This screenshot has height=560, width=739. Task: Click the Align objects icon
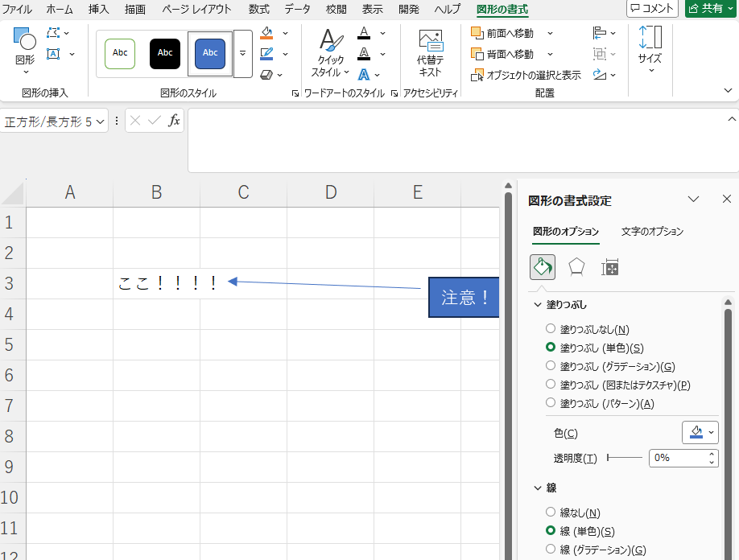600,33
